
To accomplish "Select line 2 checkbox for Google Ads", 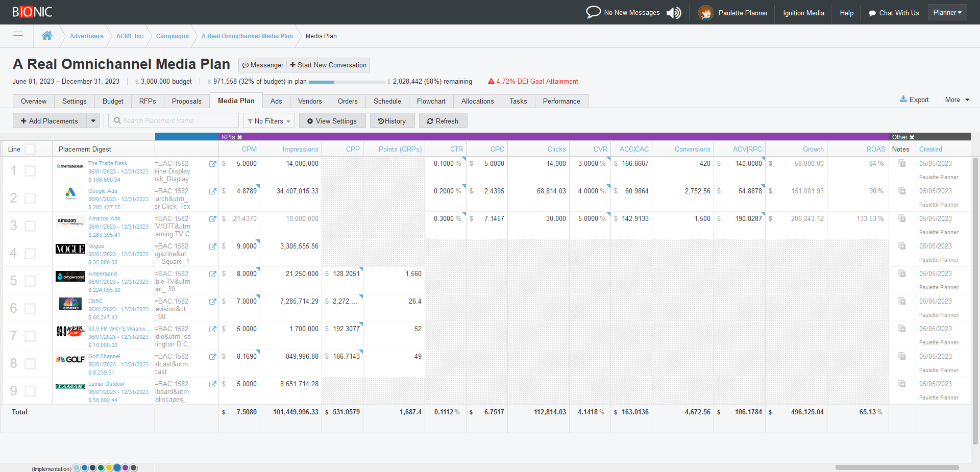I will tap(30, 198).
